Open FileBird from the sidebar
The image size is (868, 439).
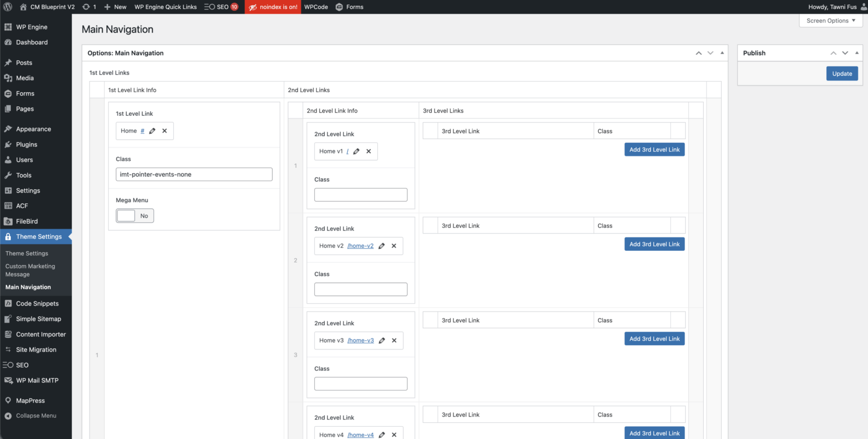27,221
